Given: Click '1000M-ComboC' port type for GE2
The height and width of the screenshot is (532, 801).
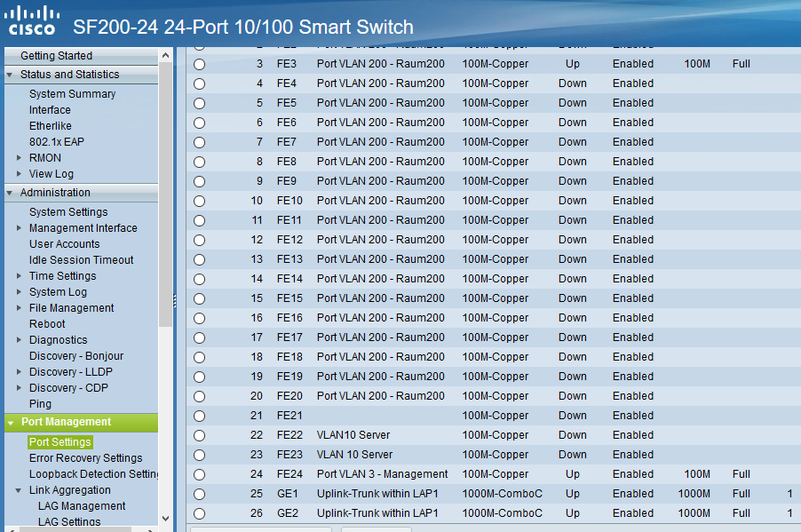Looking at the screenshot, I should pos(502,513).
